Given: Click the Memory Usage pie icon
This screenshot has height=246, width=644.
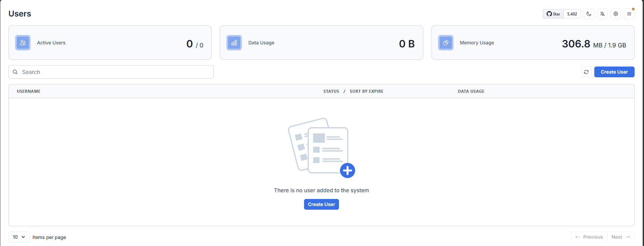Looking at the screenshot, I should [x=445, y=43].
